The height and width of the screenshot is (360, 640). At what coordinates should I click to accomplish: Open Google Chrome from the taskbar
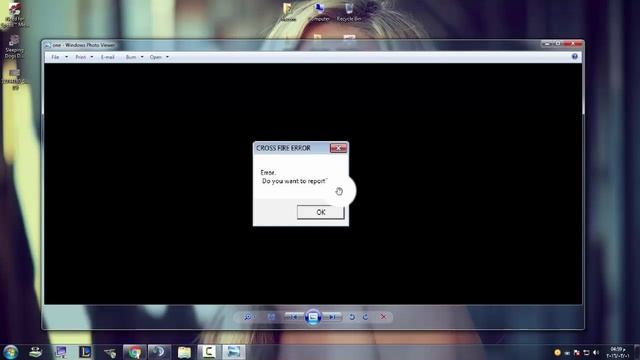(x=135, y=352)
